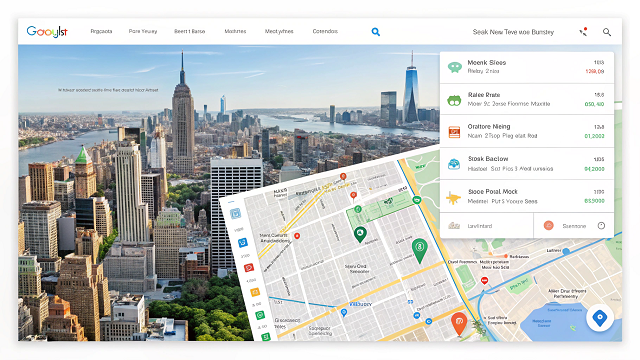Click the yellow plane icon of Sooe Poal Mock
640x360 pixels.
pos(453,199)
